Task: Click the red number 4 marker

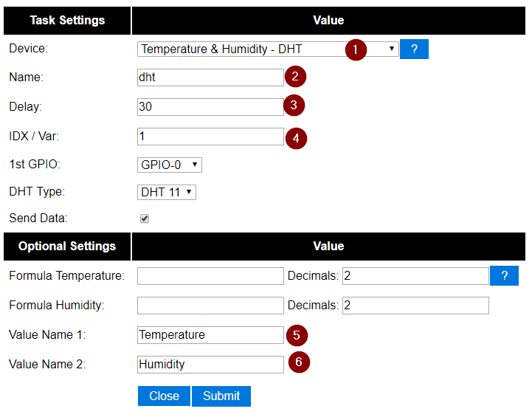Action: click(295, 137)
